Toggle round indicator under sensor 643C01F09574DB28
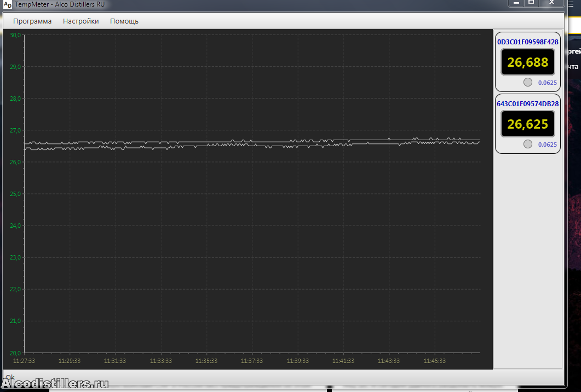 point(527,144)
